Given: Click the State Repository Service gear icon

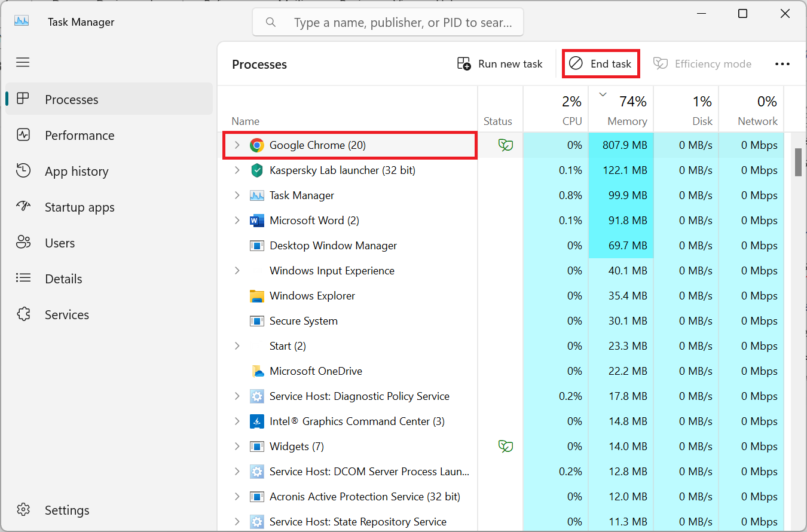Looking at the screenshot, I should point(257,522).
